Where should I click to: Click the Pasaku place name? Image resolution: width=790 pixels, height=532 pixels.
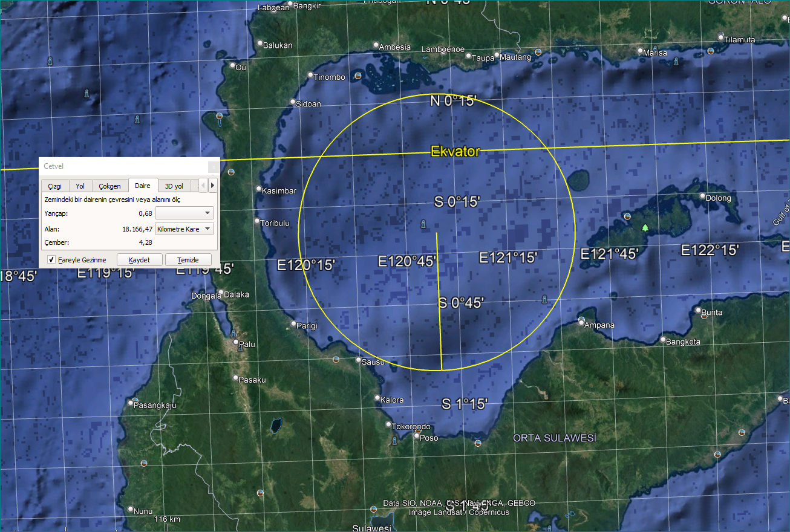pos(252,380)
